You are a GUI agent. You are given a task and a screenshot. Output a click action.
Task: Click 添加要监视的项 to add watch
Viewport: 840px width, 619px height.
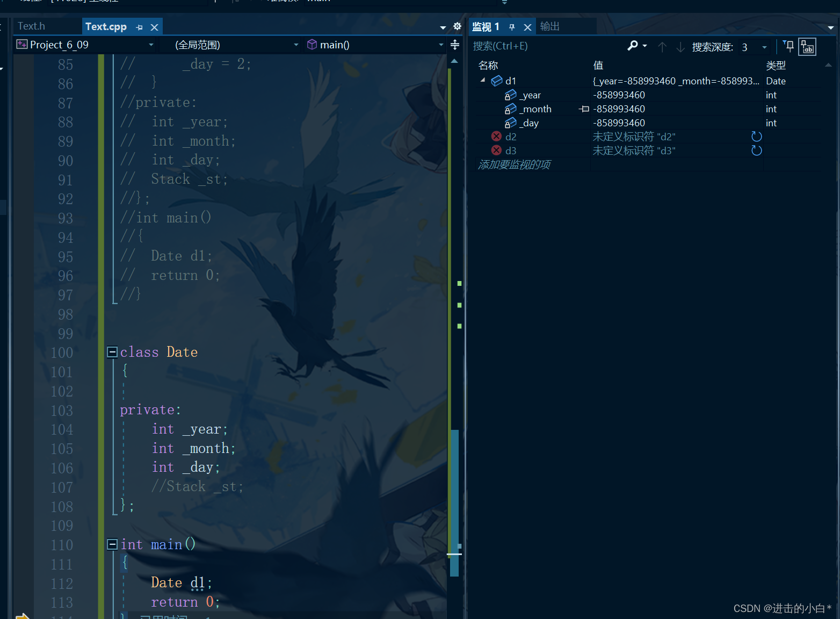pos(514,164)
